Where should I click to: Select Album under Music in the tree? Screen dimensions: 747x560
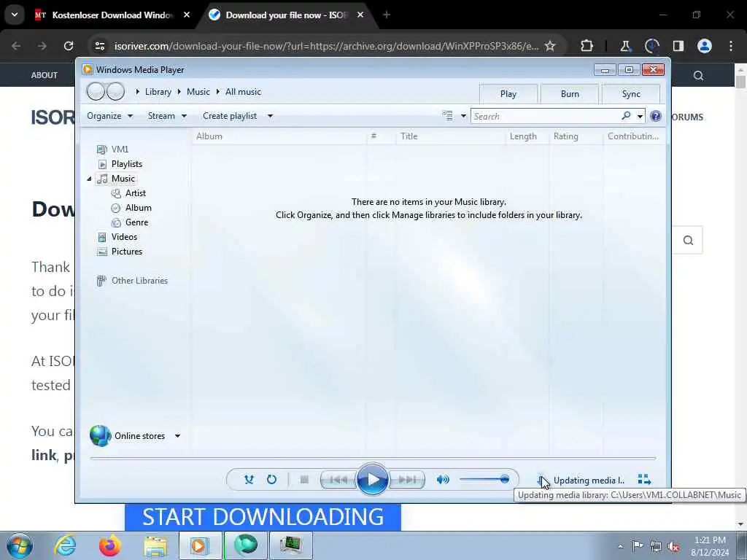pyautogui.click(x=138, y=208)
